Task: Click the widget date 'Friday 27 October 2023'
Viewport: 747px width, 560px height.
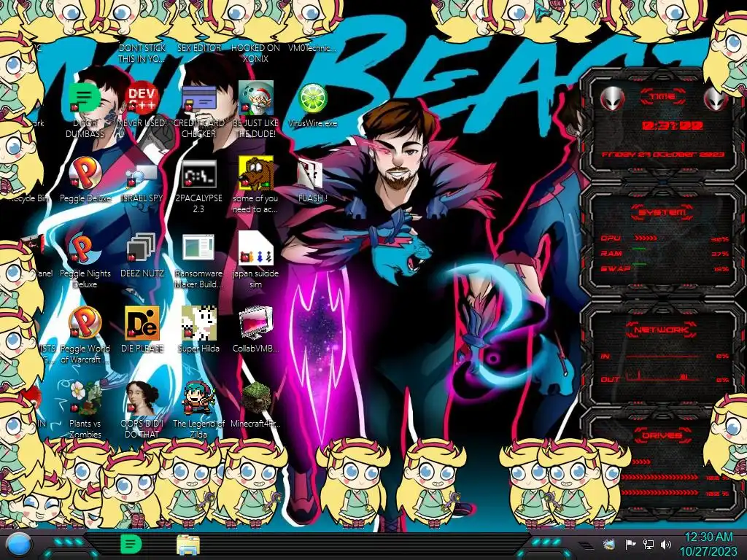Action: coord(662,155)
